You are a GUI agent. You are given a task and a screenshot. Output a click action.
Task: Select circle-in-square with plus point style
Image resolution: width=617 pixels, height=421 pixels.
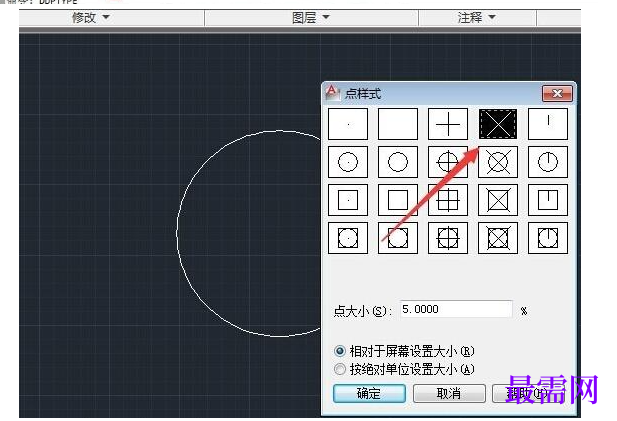pos(448,238)
